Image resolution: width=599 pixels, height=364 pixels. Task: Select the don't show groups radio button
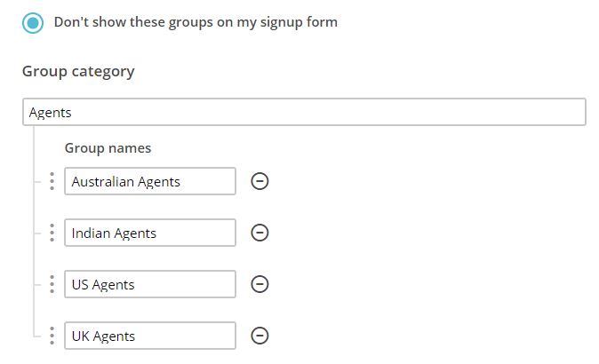click(33, 23)
